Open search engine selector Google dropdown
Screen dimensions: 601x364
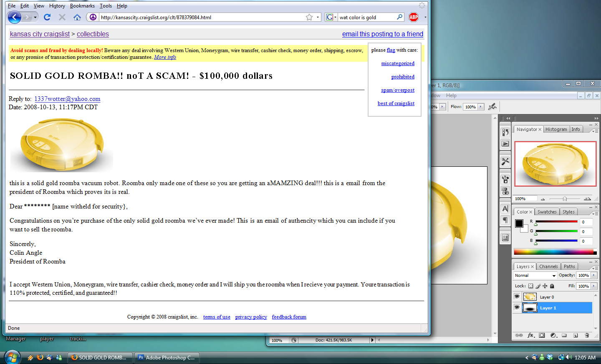(331, 17)
